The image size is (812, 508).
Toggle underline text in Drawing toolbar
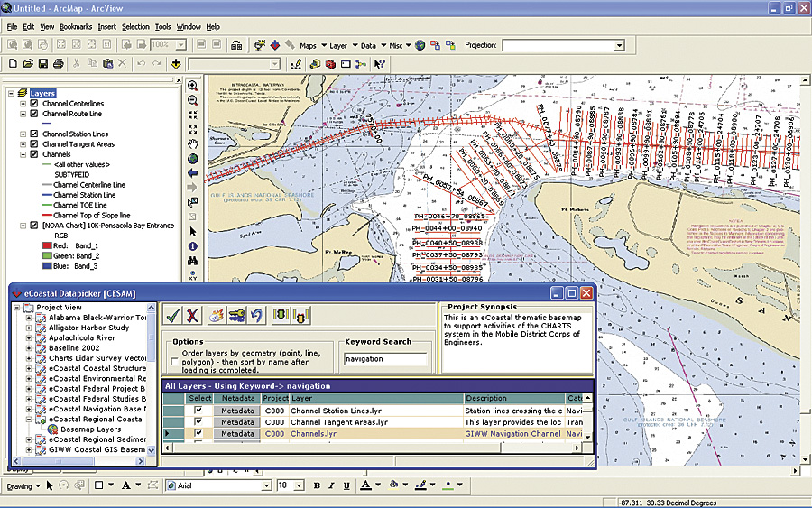(346, 485)
